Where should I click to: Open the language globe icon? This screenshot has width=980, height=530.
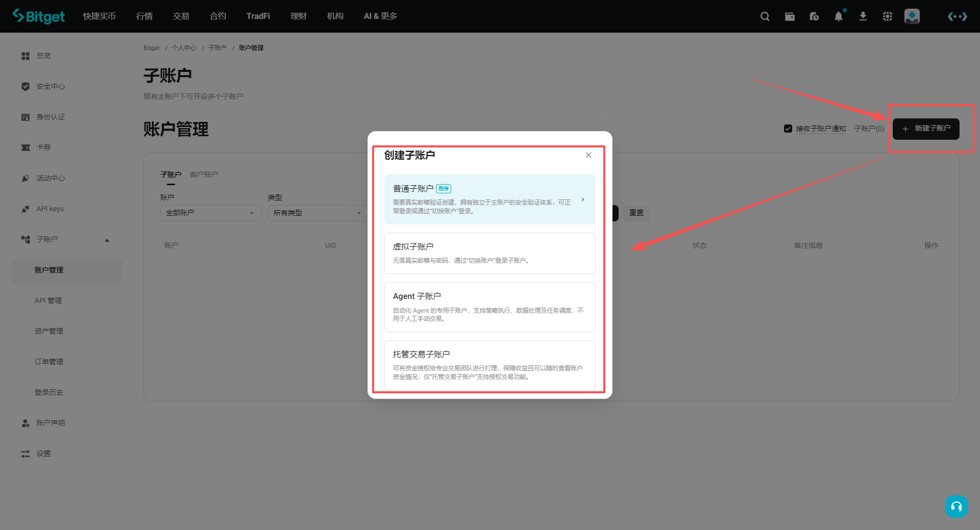pos(888,16)
